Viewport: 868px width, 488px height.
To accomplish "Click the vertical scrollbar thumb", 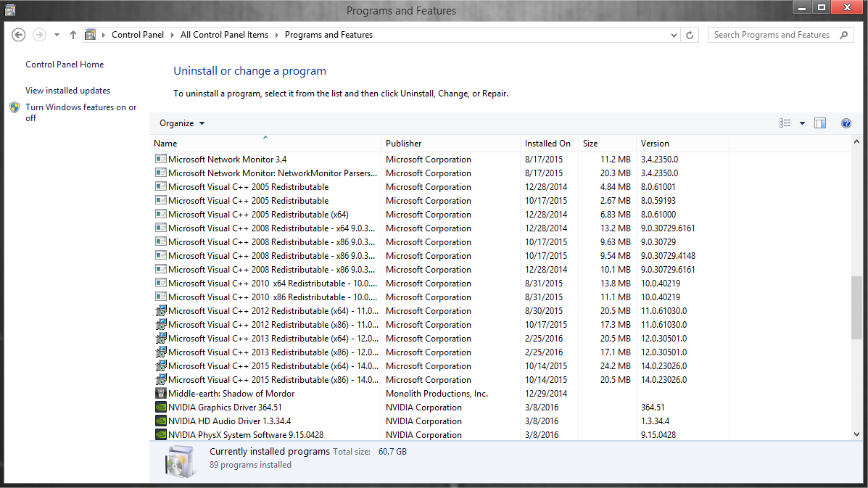I will pyautogui.click(x=856, y=307).
